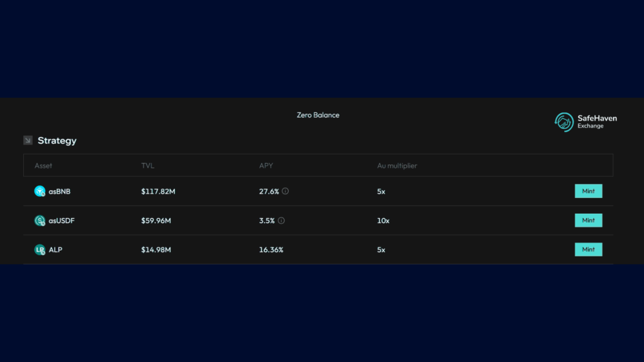Click the TVL column header
Screen dimensions: 644x362
147,166
